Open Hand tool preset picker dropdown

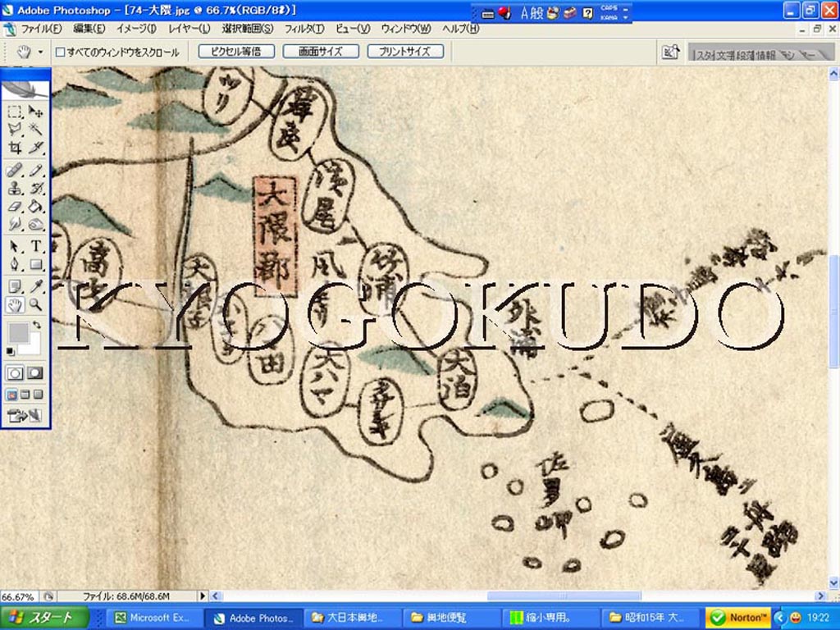point(40,52)
